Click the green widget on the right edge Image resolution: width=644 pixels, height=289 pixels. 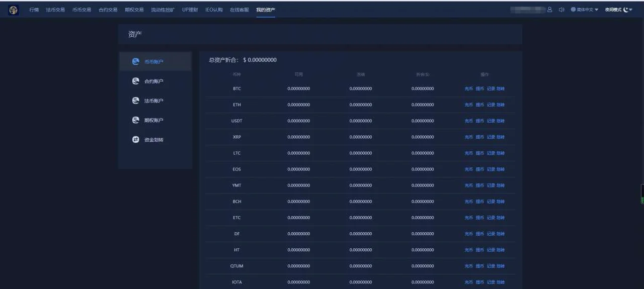(x=642, y=194)
